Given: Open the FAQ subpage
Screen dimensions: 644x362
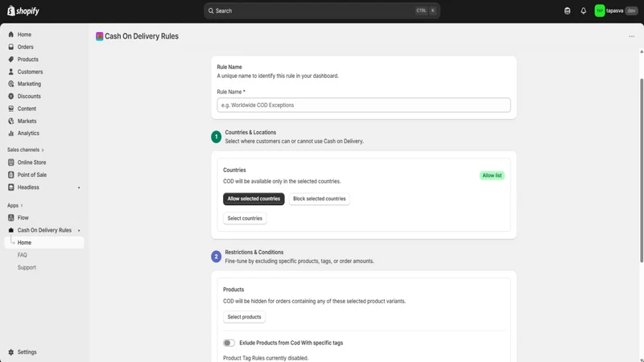Looking at the screenshot, I should pyautogui.click(x=23, y=255).
